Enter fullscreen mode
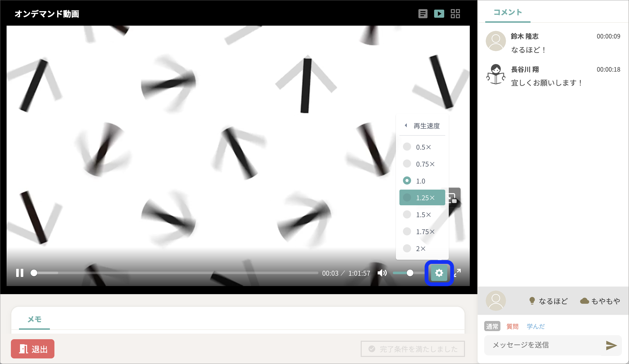 tap(457, 273)
